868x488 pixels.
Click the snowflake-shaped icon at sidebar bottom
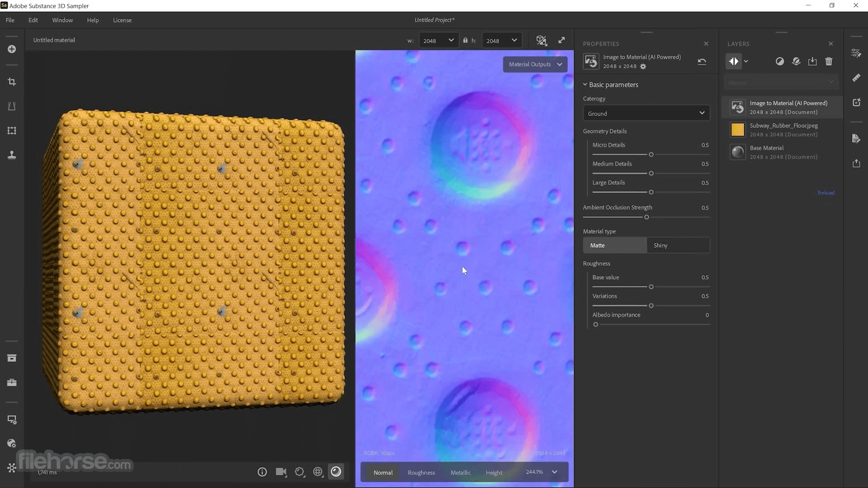[x=12, y=468]
